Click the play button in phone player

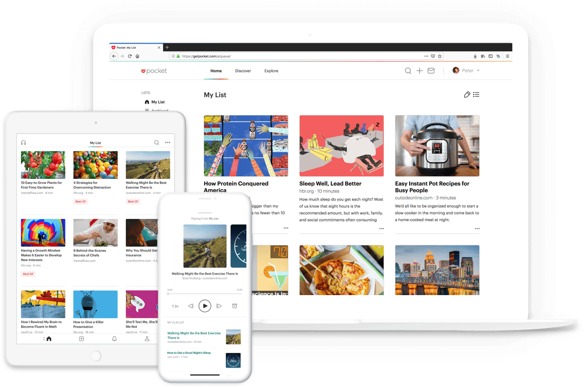tap(205, 306)
